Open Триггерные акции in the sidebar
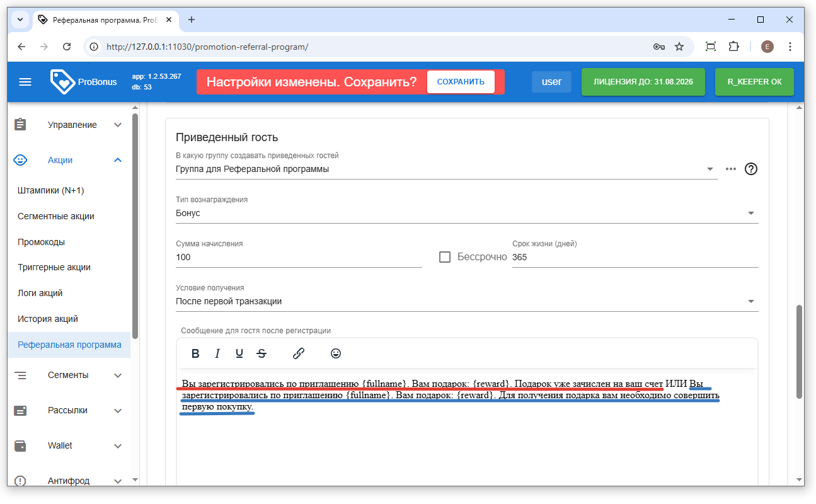Image resolution: width=816 pixels, height=504 pixels. (54, 267)
